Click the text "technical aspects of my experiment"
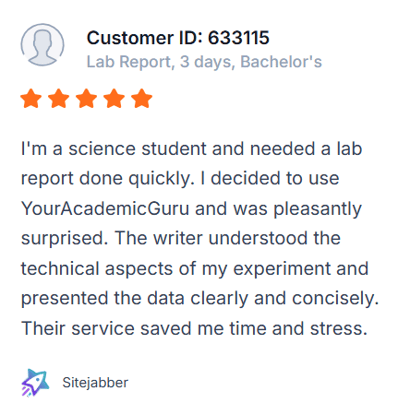The width and height of the screenshot is (398, 403). coord(176,269)
